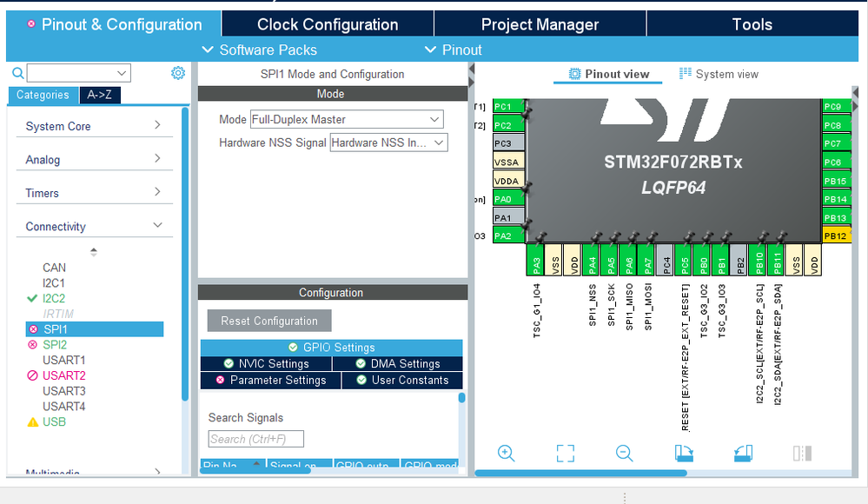Expand the Software Packs menu
The height and width of the screenshot is (504, 868).
pyautogui.click(x=260, y=50)
